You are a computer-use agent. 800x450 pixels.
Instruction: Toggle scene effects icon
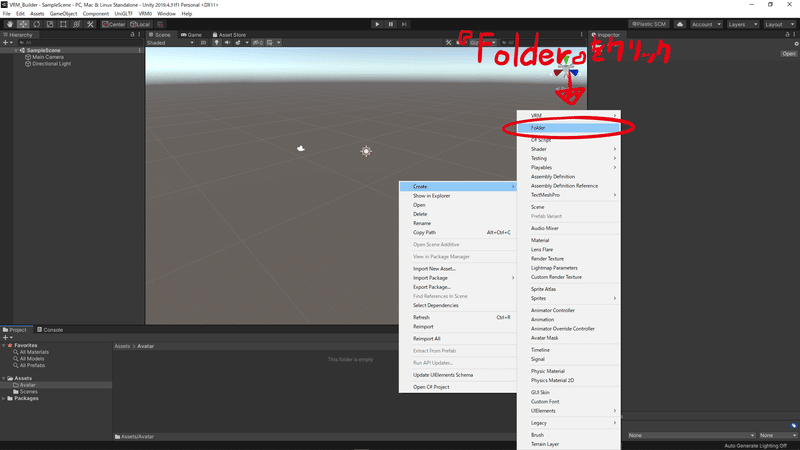[x=238, y=43]
